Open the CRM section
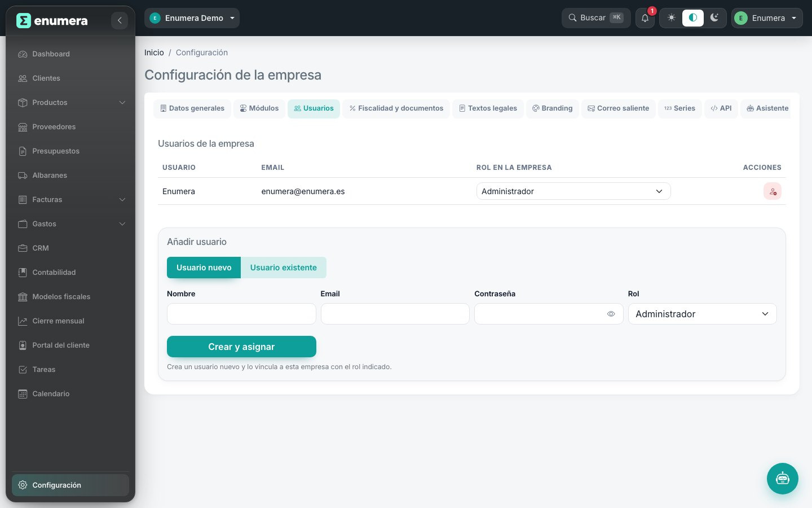The width and height of the screenshot is (812, 508). pos(70,248)
